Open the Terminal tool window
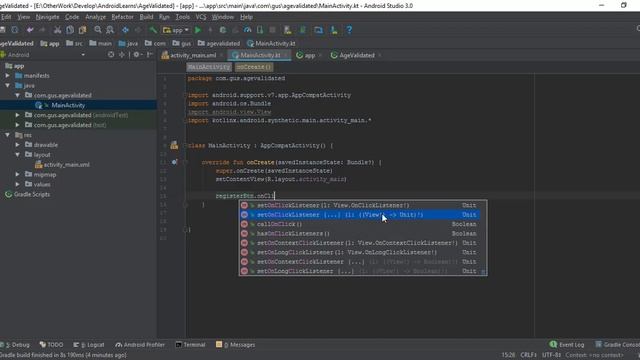 [190, 345]
